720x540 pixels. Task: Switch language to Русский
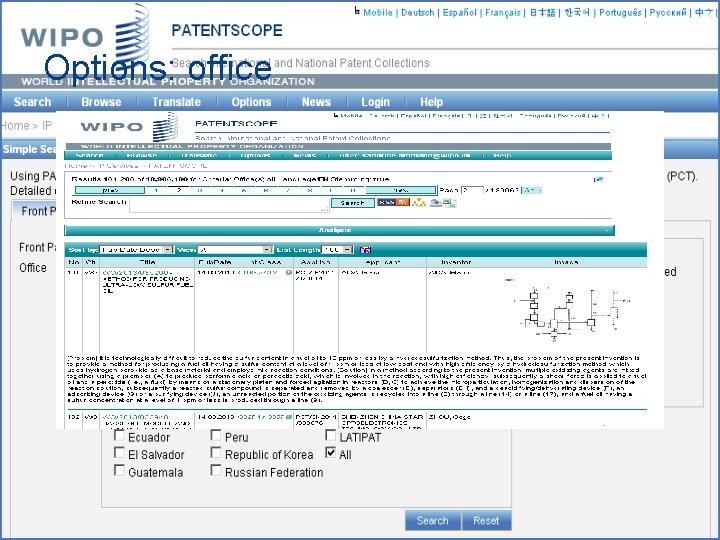[668, 12]
